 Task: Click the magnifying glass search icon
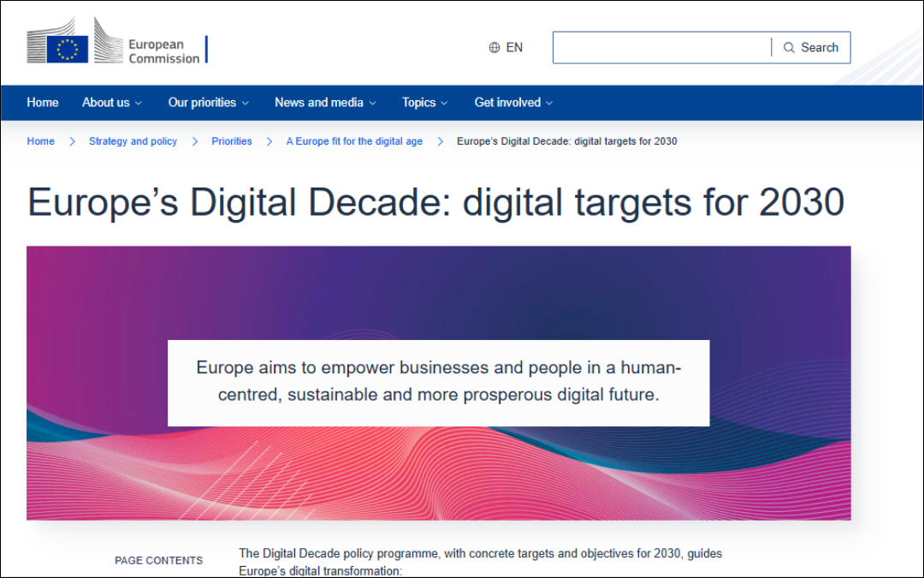point(789,48)
